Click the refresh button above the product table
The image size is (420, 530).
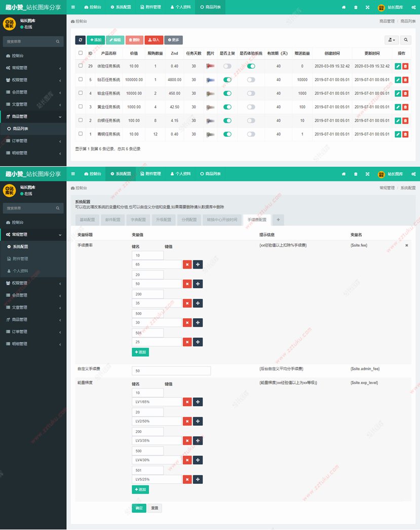(x=80, y=40)
